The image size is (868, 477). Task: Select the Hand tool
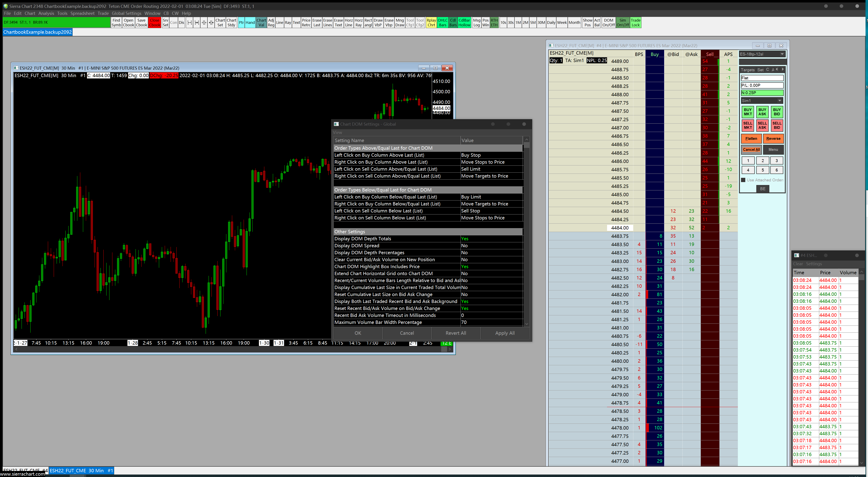(x=250, y=22)
